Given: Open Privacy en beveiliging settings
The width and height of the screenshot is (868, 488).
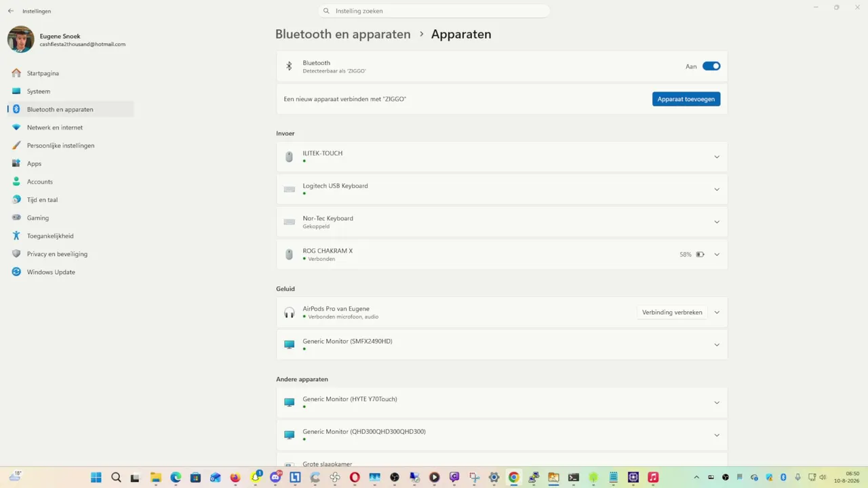Looking at the screenshot, I should point(71,254).
